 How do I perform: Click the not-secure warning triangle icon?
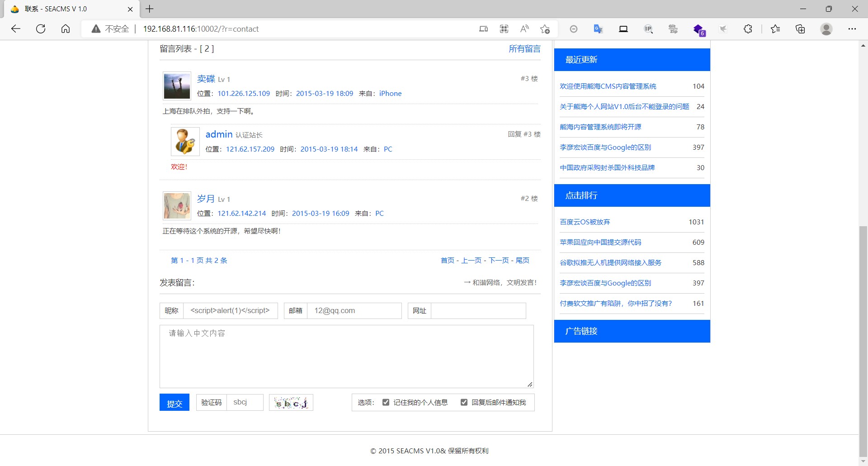tap(96, 29)
